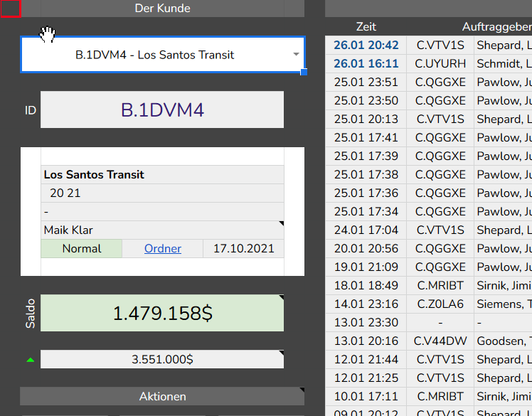Select the time cell 26.01 16:11
Image resolution: width=532 pixels, height=416 pixels.
pos(366,63)
